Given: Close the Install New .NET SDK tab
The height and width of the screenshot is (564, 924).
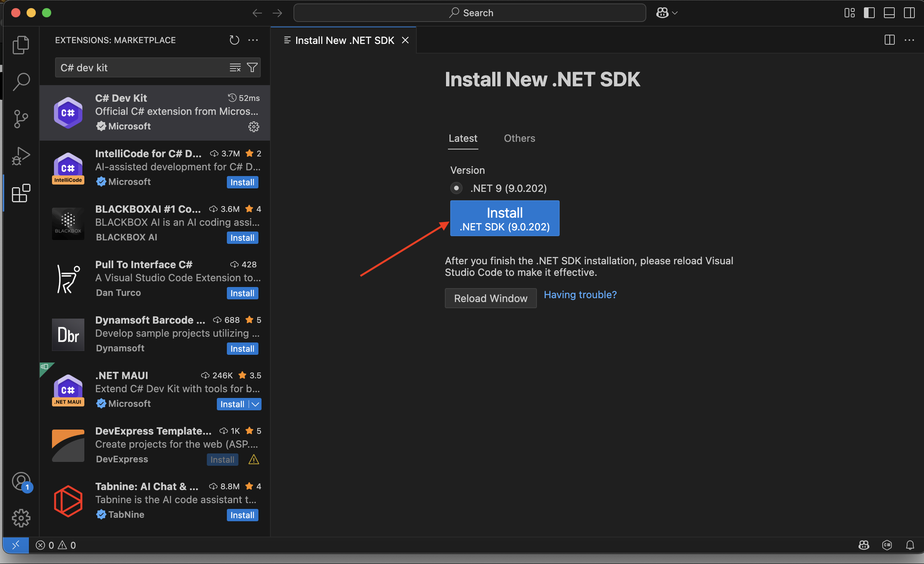Looking at the screenshot, I should click(x=405, y=40).
